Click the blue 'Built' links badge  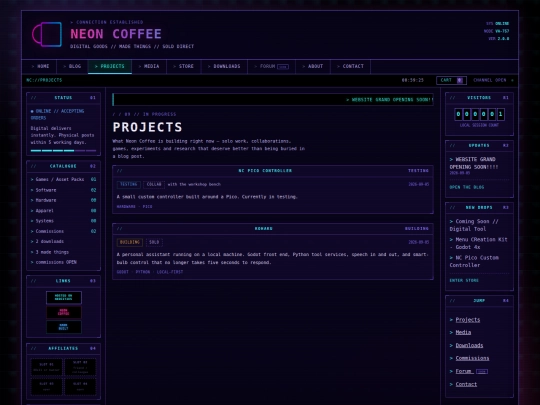point(64,327)
